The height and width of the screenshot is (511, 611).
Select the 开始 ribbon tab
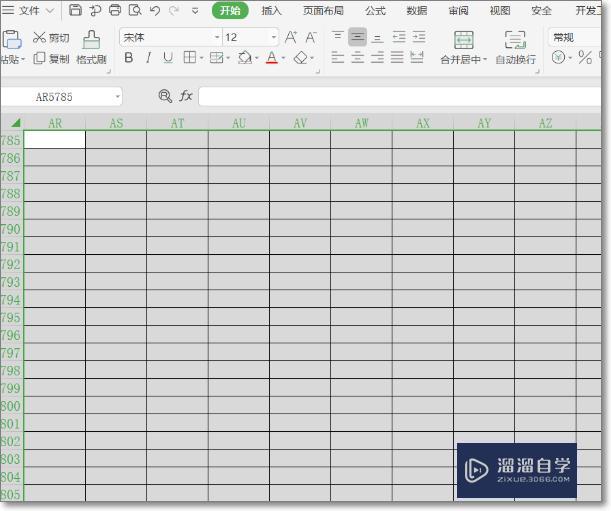coord(230,11)
